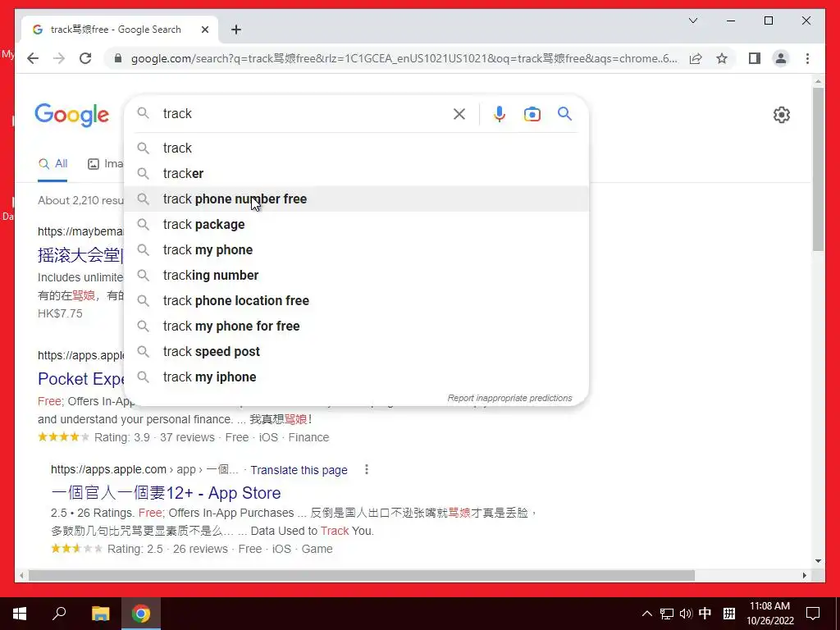Close the Google Search tab

[204, 30]
